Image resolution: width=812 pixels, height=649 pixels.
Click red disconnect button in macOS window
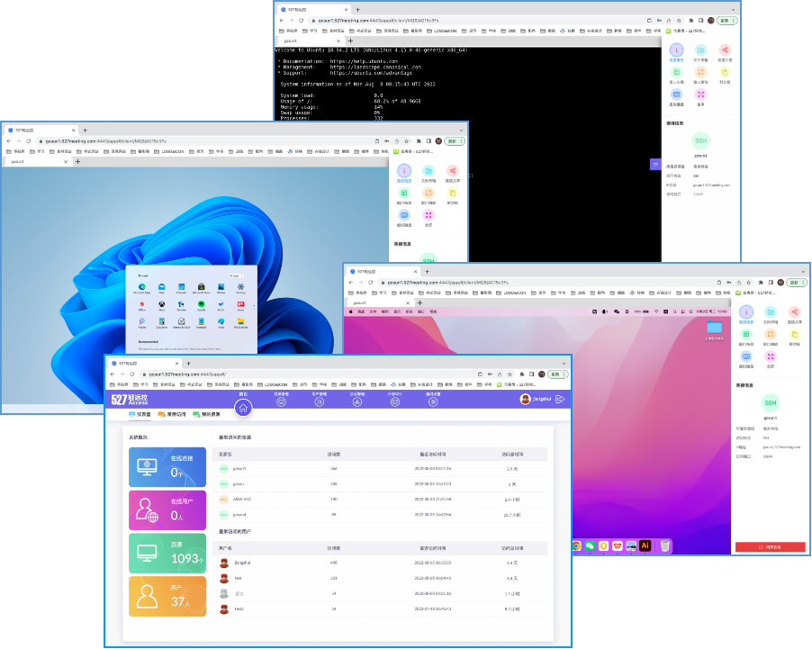tap(770, 547)
